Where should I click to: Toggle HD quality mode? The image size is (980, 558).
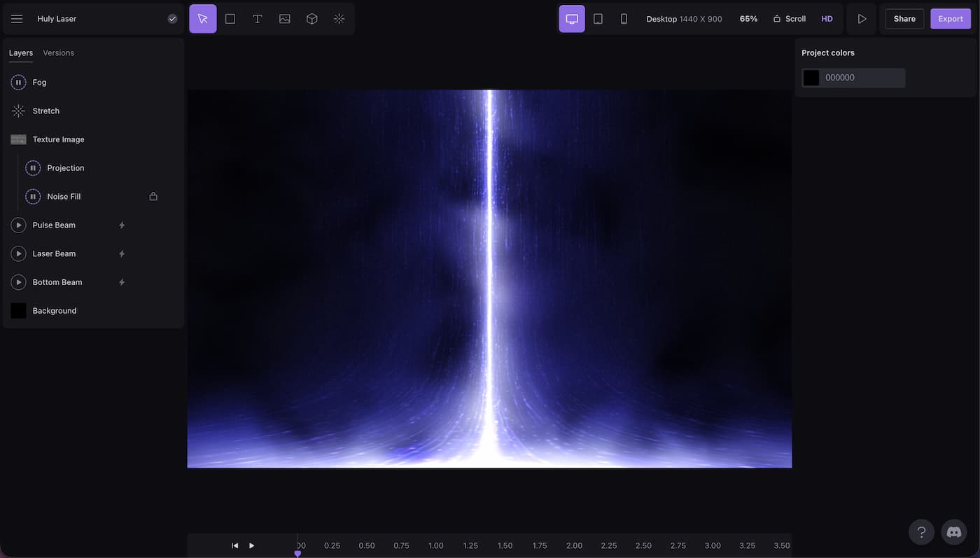coord(827,19)
